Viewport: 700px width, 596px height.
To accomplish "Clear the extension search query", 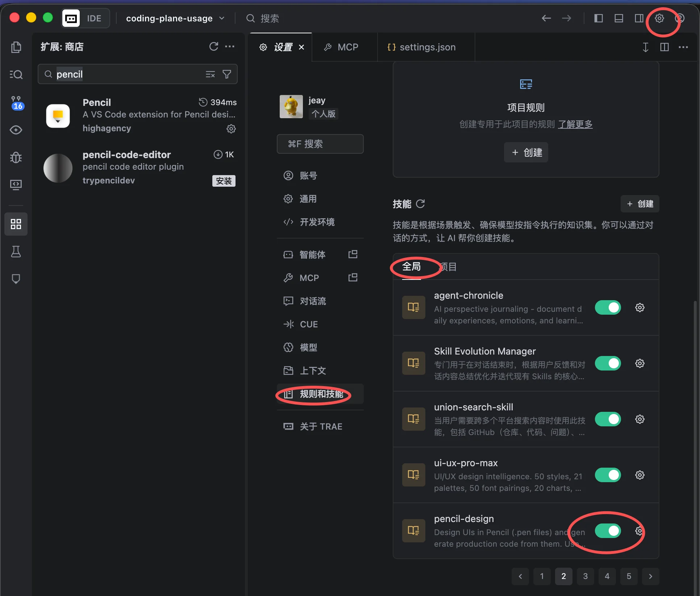I will click(210, 74).
